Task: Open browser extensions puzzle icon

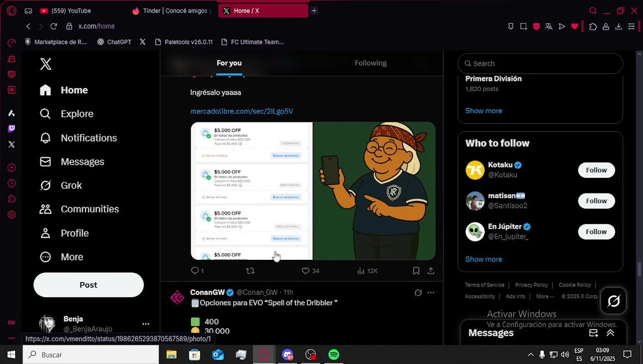Action: (x=593, y=26)
